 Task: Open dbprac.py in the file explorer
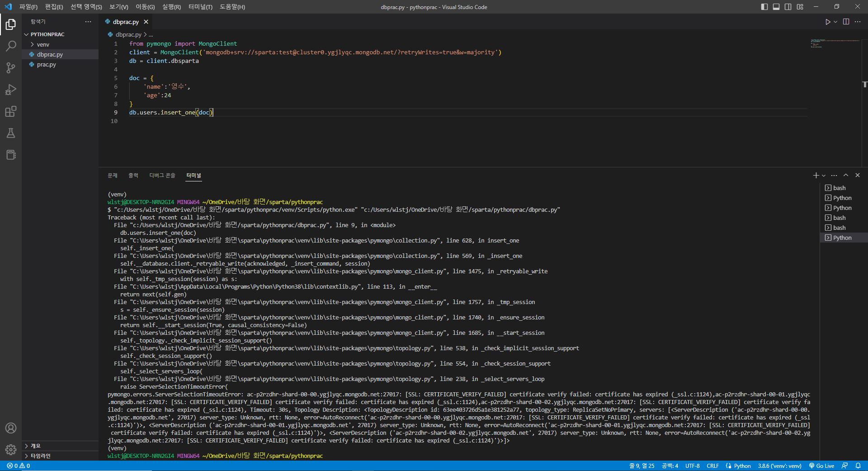click(x=60, y=54)
